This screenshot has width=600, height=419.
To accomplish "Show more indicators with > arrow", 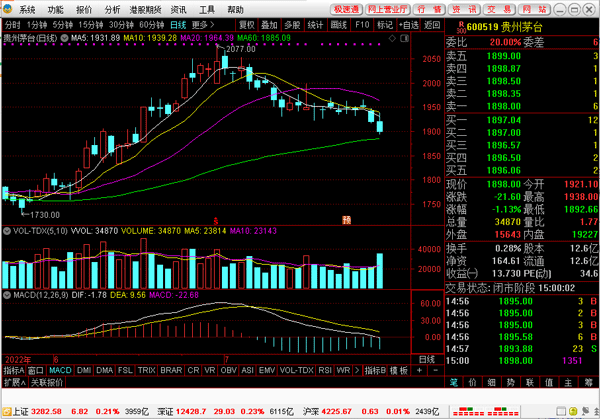I will tap(357, 370).
